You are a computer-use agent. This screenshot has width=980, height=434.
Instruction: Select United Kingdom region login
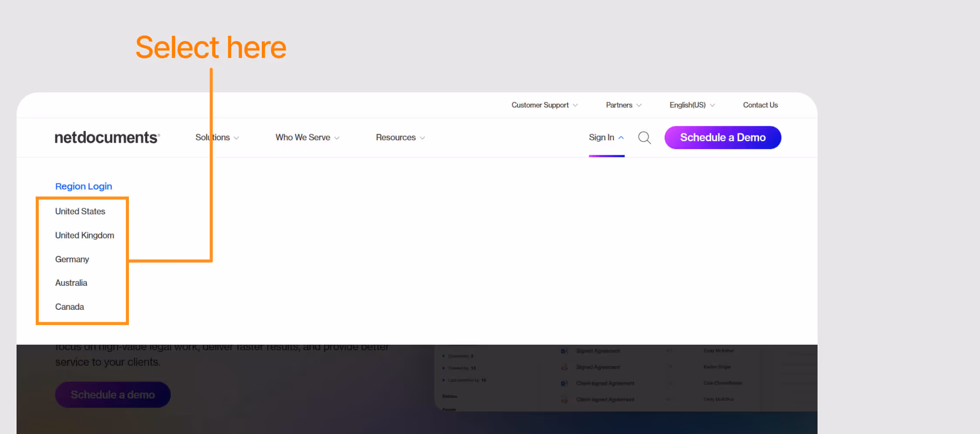tap(84, 235)
